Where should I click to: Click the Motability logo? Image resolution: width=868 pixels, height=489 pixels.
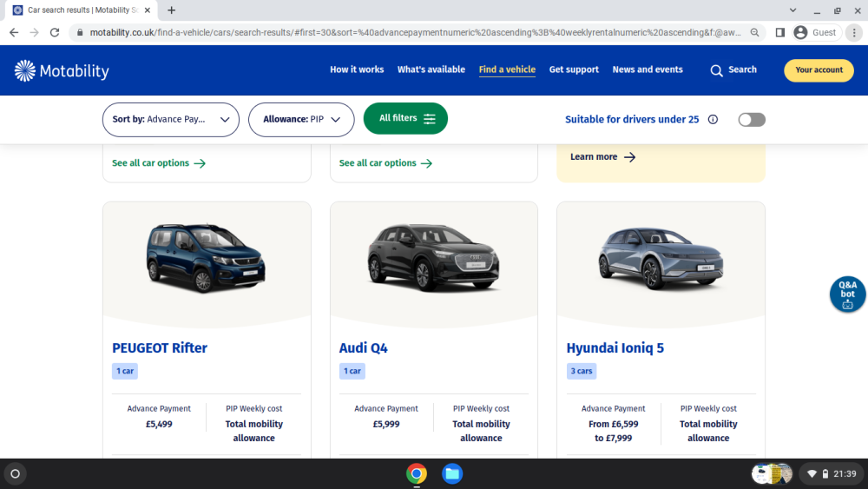click(62, 71)
